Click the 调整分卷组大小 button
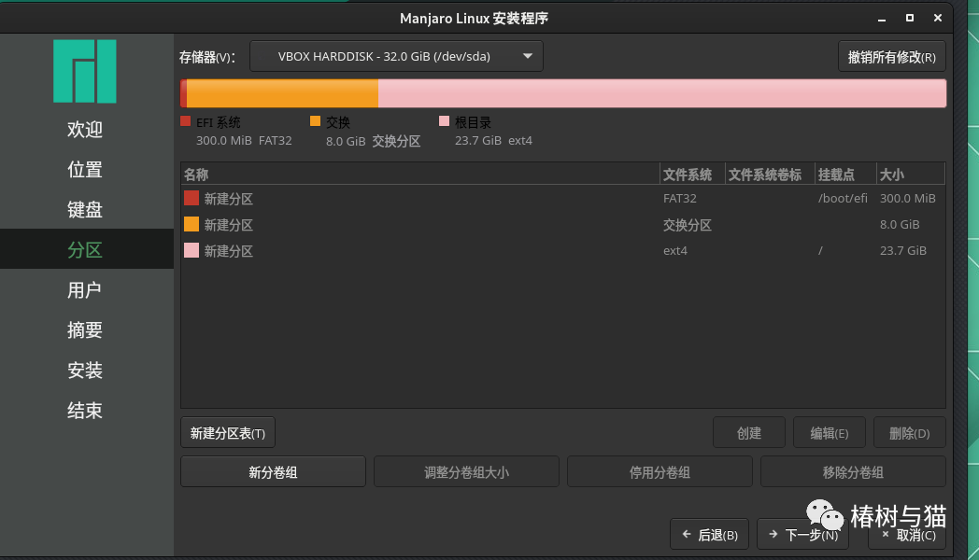Viewport: 979px width, 560px height. coord(466,472)
